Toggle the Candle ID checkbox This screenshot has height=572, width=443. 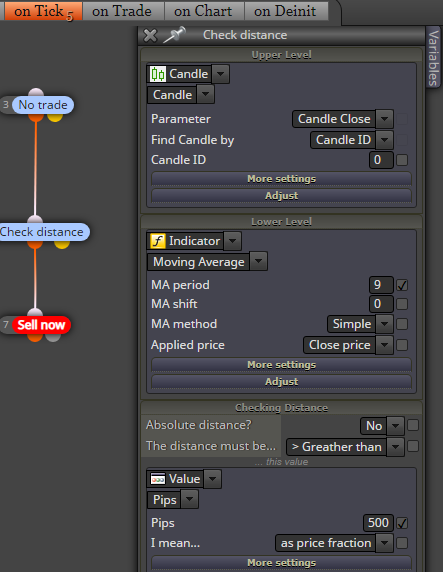(402, 160)
